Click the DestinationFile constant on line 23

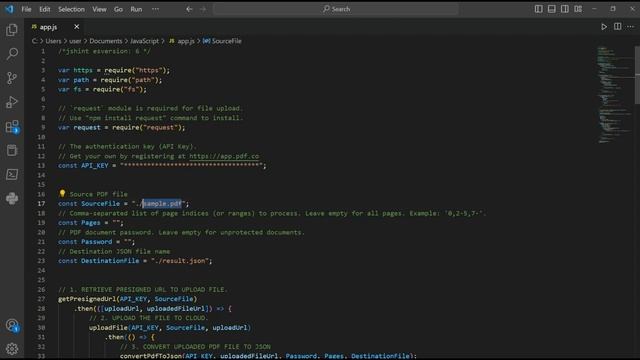click(x=110, y=261)
